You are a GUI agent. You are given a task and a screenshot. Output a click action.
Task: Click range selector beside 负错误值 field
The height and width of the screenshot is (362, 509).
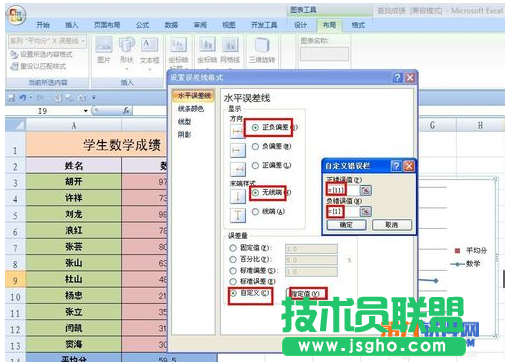click(366, 211)
